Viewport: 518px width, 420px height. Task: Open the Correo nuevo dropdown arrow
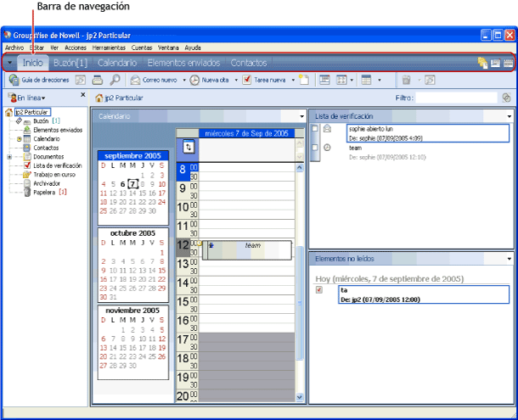pos(184,80)
